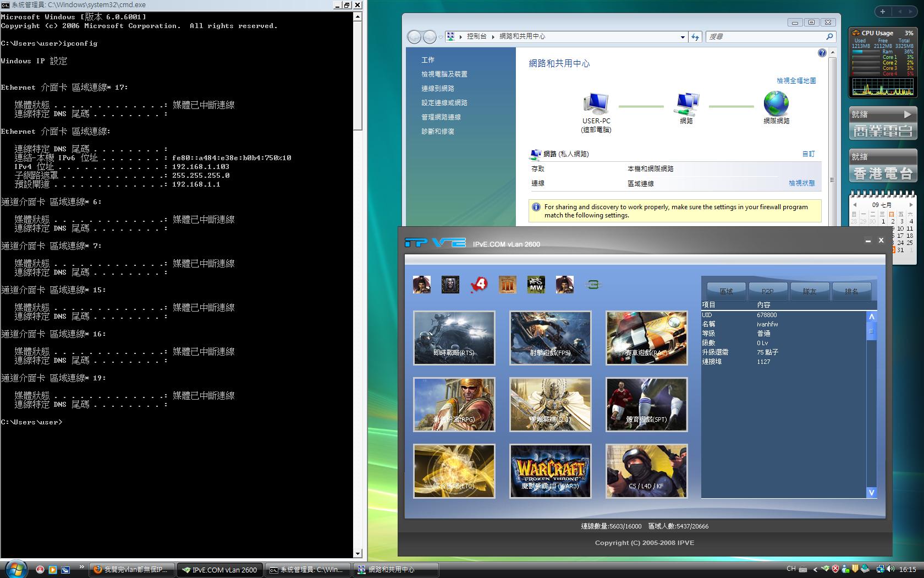Play the 商業電台 radio gadget
Viewport: 924px width, 578px height.
(908, 114)
